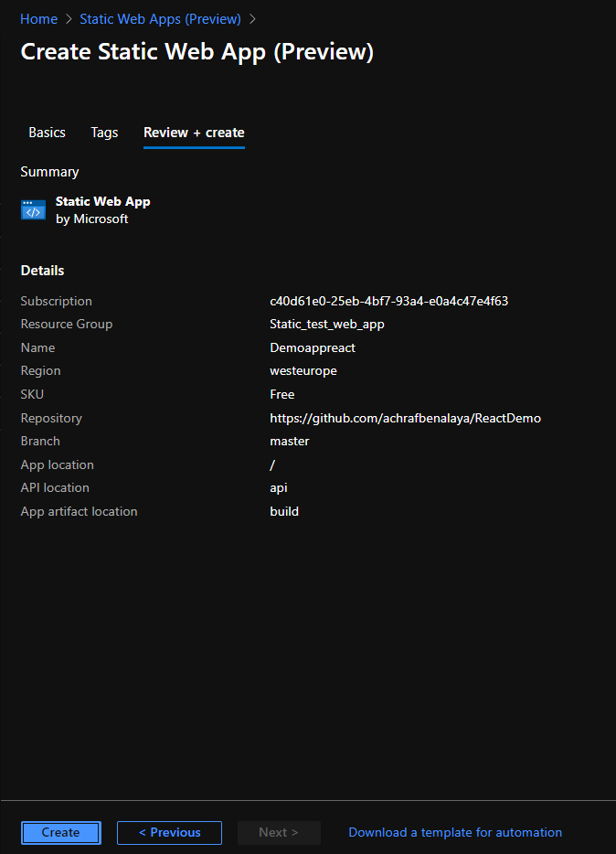
Task: Click the Region label
Action: coord(40,371)
